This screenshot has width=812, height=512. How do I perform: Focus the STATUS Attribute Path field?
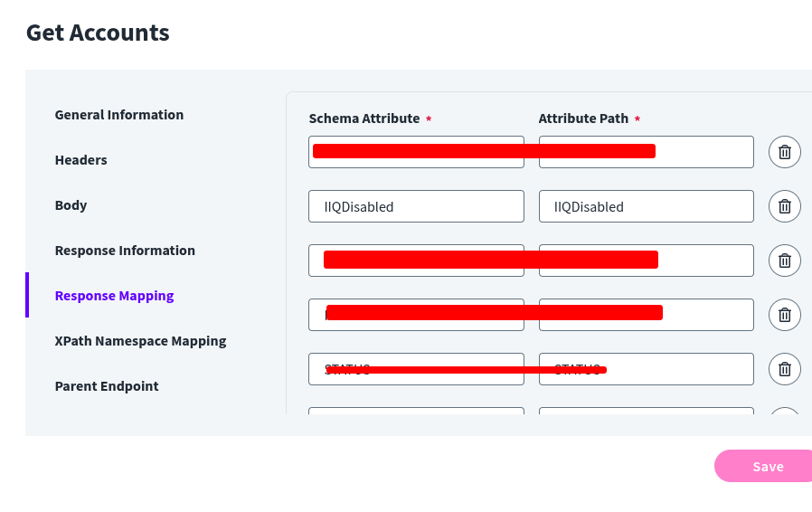tap(678, 369)
